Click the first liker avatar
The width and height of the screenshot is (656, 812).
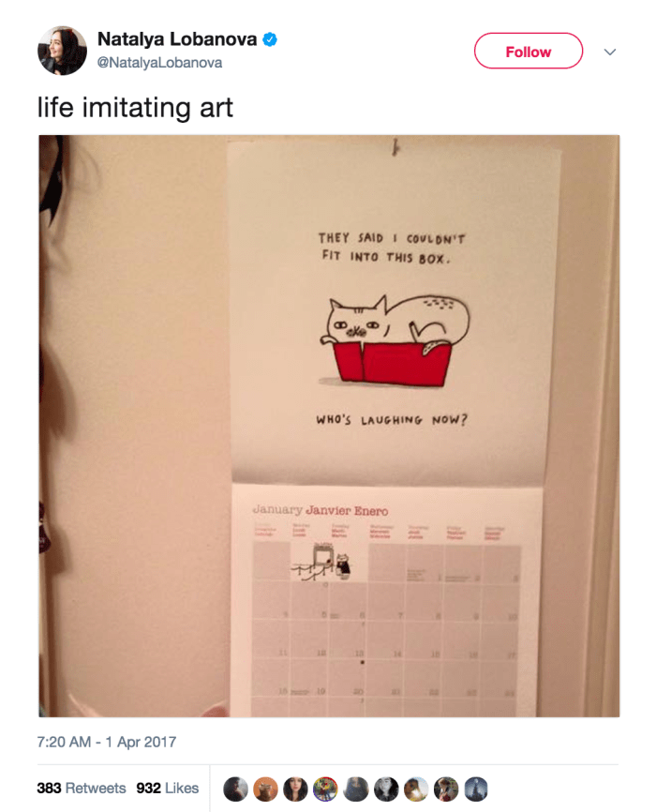[x=235, y=789]
